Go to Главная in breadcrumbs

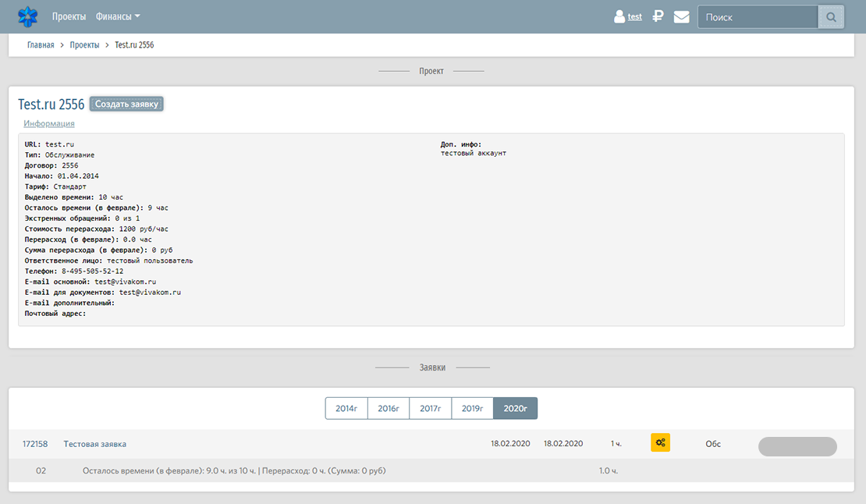[41, 45]
